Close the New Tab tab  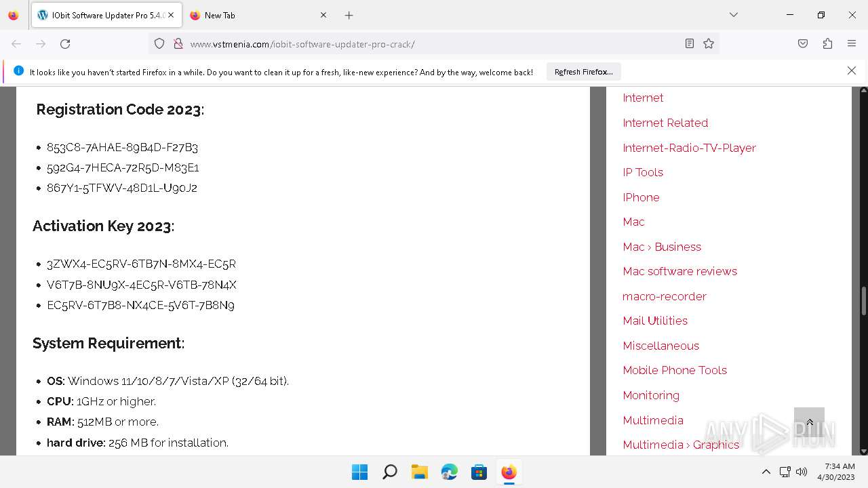[x=323, y=15]
